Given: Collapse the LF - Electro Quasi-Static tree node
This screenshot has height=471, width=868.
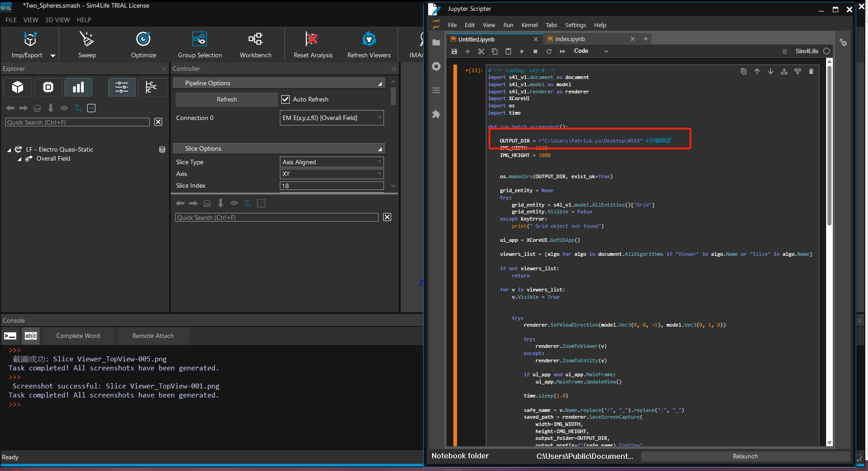Looking at the screenshot, I should (x=9, y=150).
